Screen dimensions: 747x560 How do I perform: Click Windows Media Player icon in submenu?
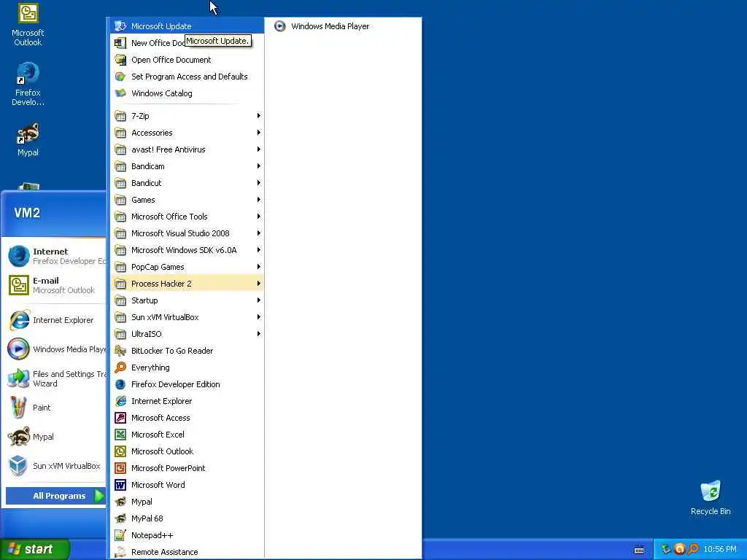(280, 26)
